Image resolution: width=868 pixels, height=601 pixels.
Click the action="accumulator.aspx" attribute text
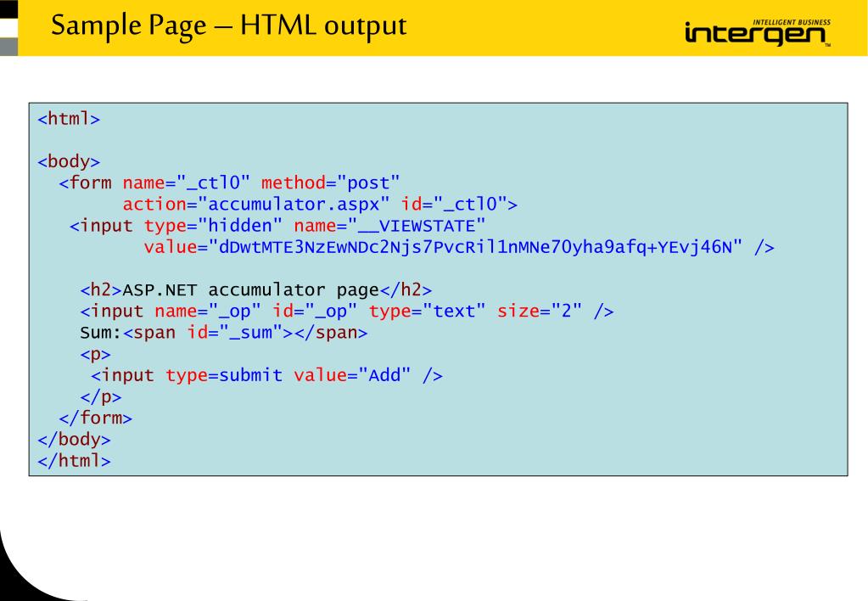pyautogui.click(x=255, y=205)
